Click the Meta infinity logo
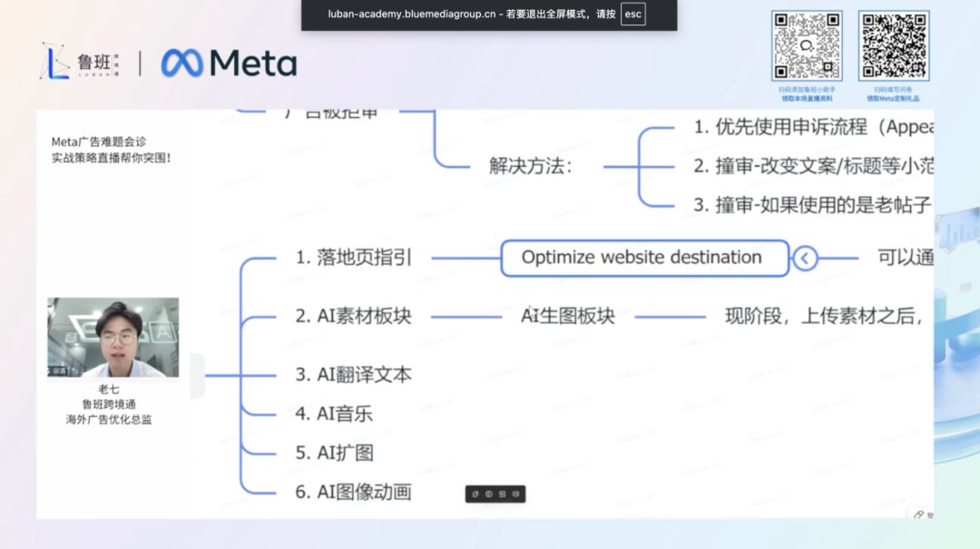The image size is (980, 549). (181, 63)
